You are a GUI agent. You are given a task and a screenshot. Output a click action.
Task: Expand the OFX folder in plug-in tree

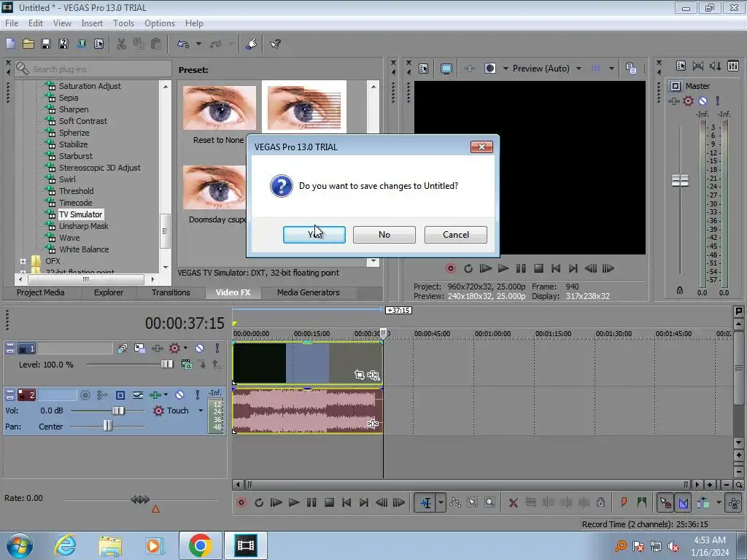point(23,261)
